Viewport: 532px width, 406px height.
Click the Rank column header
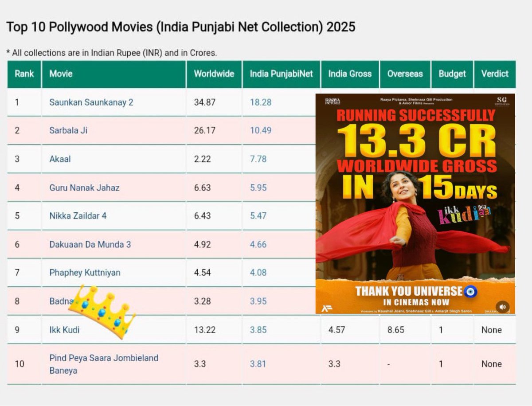pyautogui.click(x=24, y=74)
